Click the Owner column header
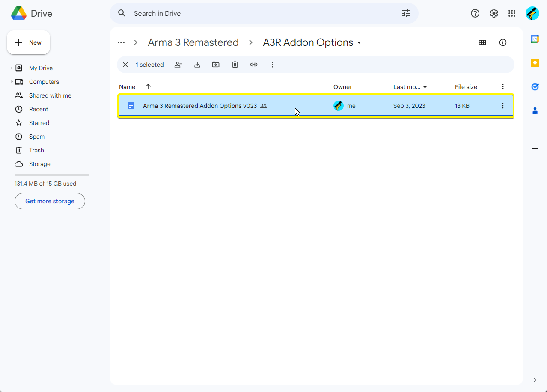Screen dimensions: 547x392 click(x=343, y=87)
